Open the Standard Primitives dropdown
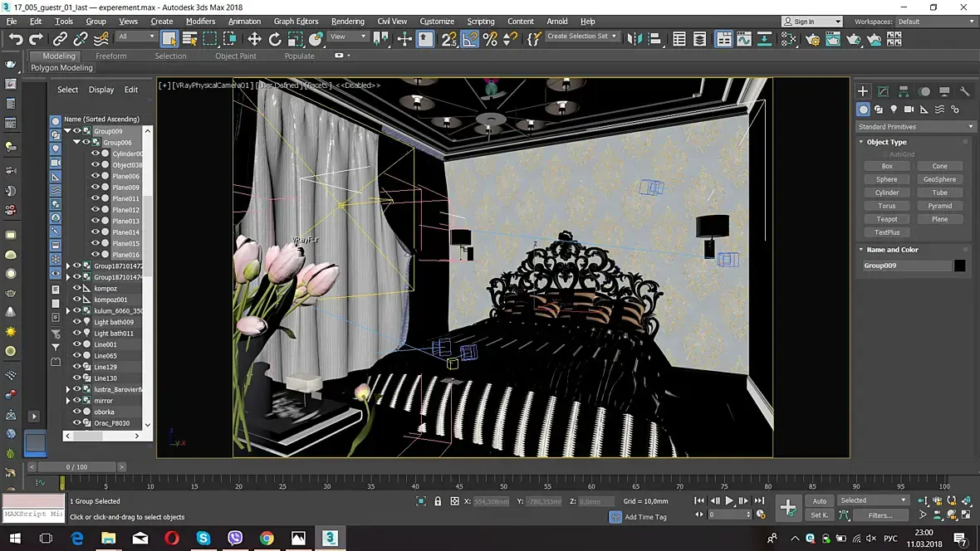This screenshot has width=980, height=551. click(x=915, y=127)
